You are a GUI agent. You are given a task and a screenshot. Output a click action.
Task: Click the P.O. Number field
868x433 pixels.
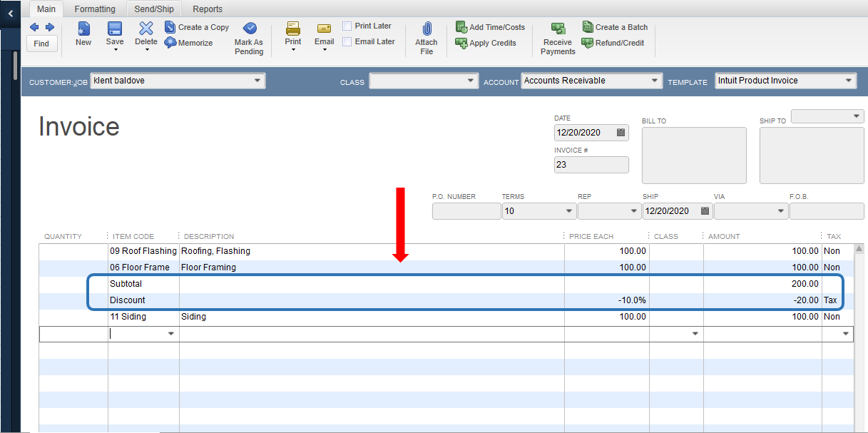(466, 211)
